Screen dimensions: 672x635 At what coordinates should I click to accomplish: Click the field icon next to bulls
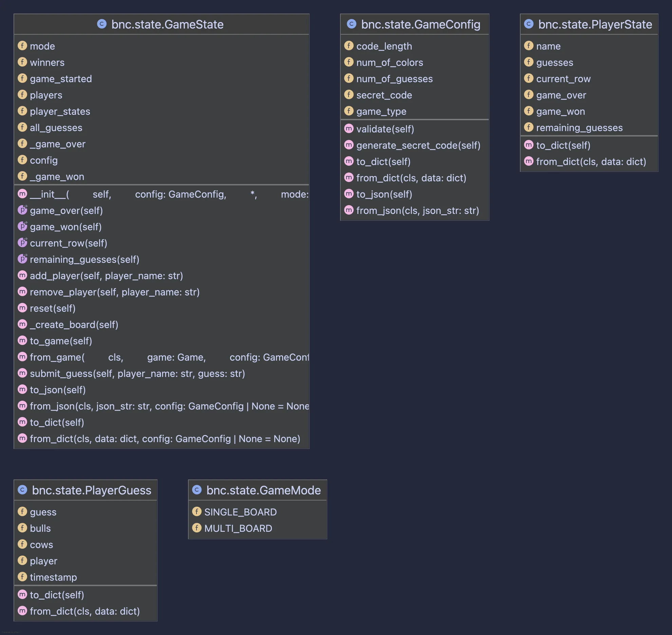[x=22, y=528]
